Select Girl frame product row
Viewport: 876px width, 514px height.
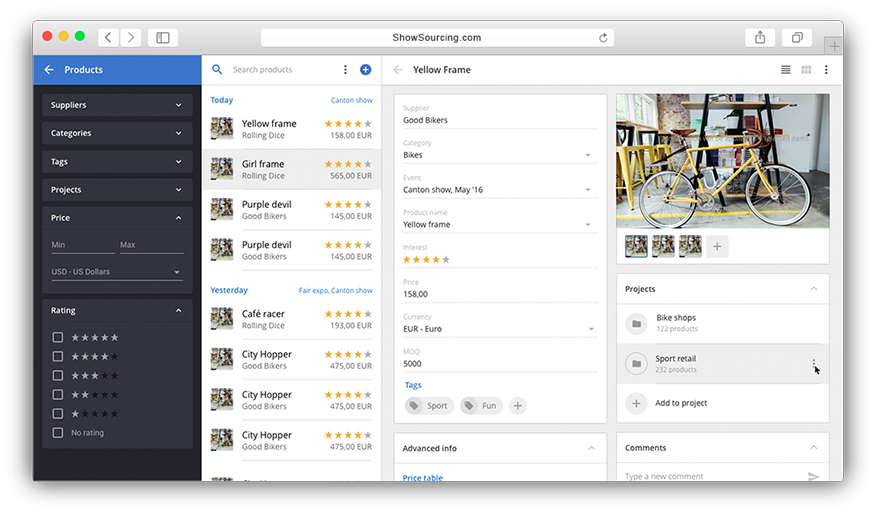tap(291, 169)
